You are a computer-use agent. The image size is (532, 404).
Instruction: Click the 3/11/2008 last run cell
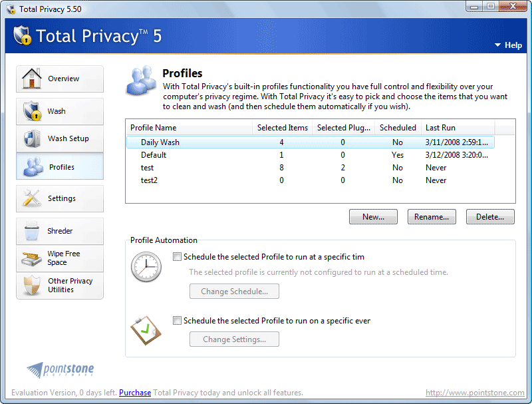457,142
